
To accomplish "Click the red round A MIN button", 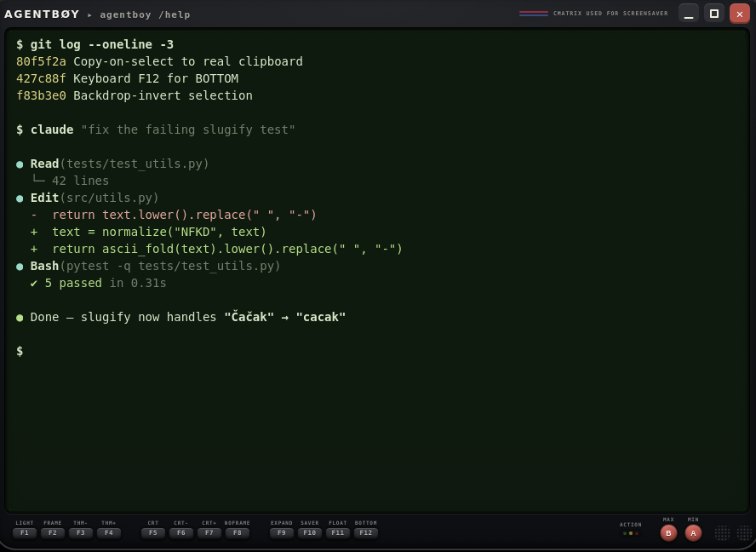I will 693,532.
